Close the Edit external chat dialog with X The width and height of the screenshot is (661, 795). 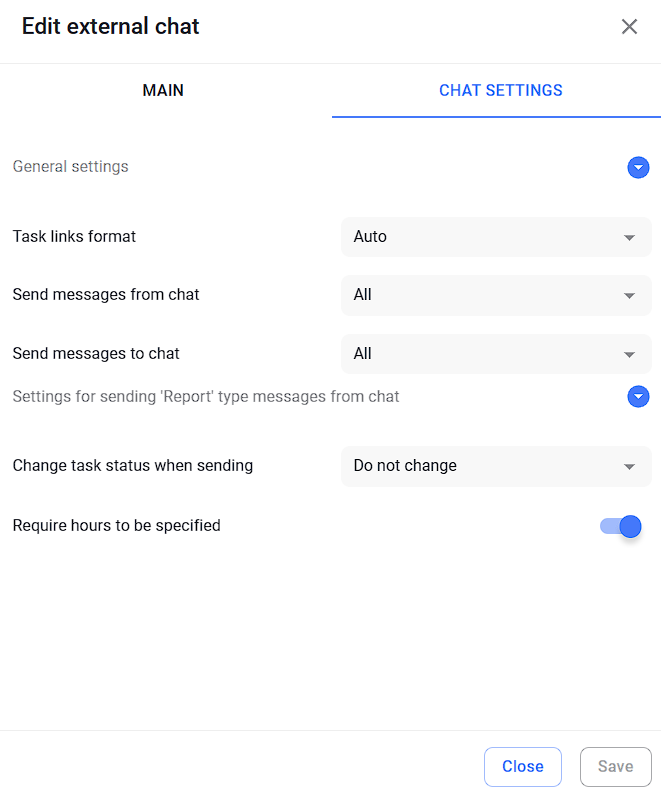[x=629, y=26]
